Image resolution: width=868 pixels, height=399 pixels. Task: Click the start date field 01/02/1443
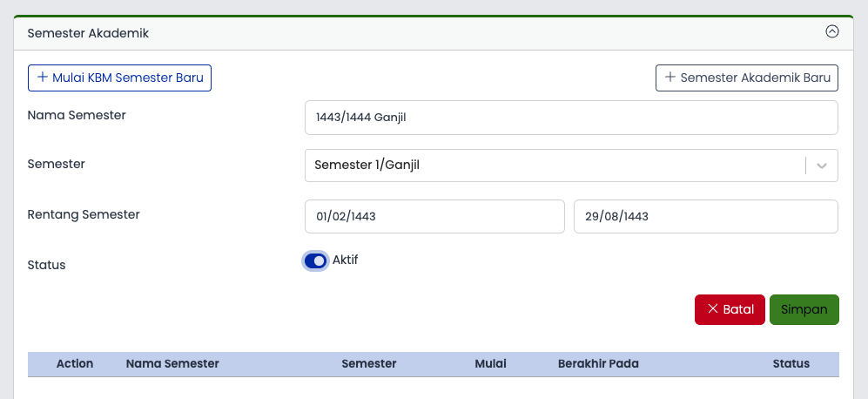[434, 216]
